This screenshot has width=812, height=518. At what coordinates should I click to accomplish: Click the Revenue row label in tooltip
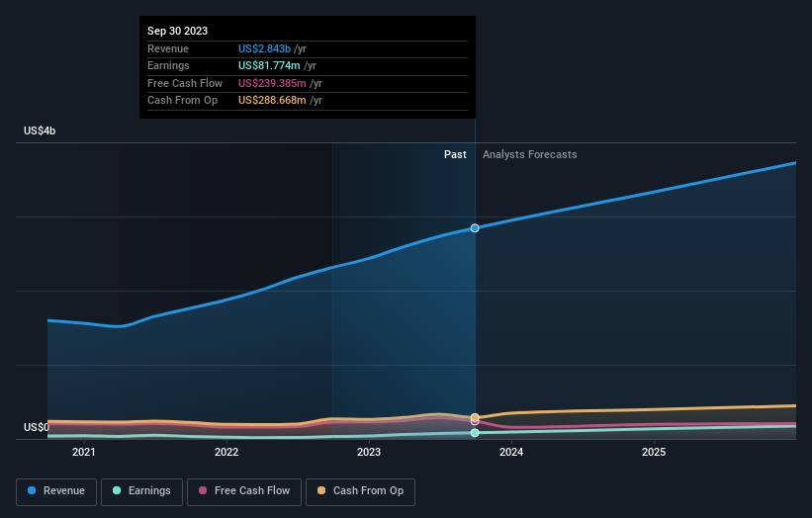pyautogui.click(x=168, y=48)
